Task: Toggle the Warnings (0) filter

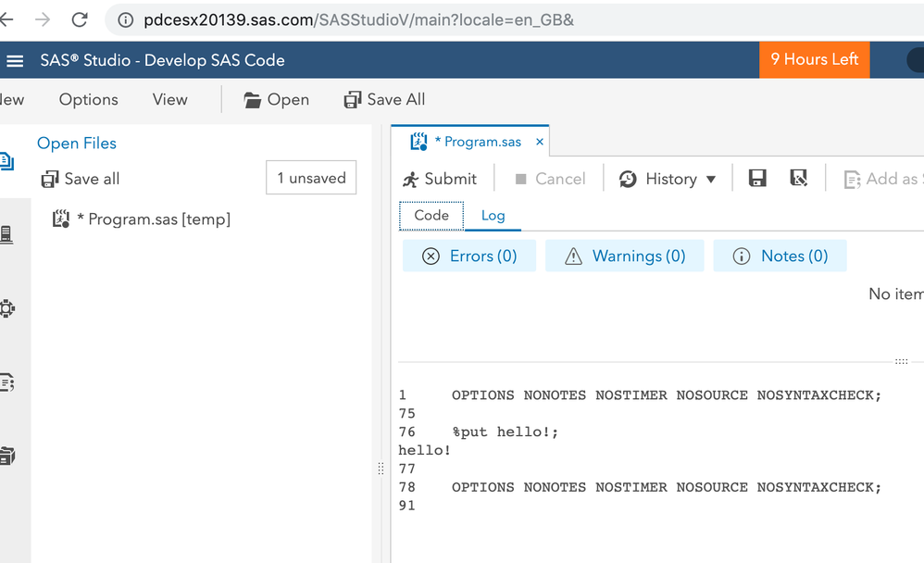Action: [x=625, y=256]
